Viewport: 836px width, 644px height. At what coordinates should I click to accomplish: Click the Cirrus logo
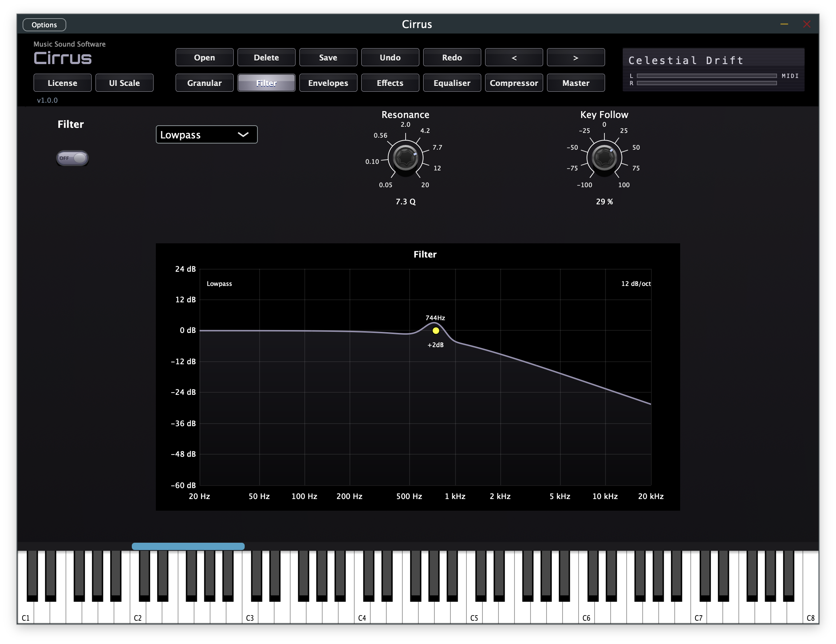pyautogui.click(x=63, y=58)
